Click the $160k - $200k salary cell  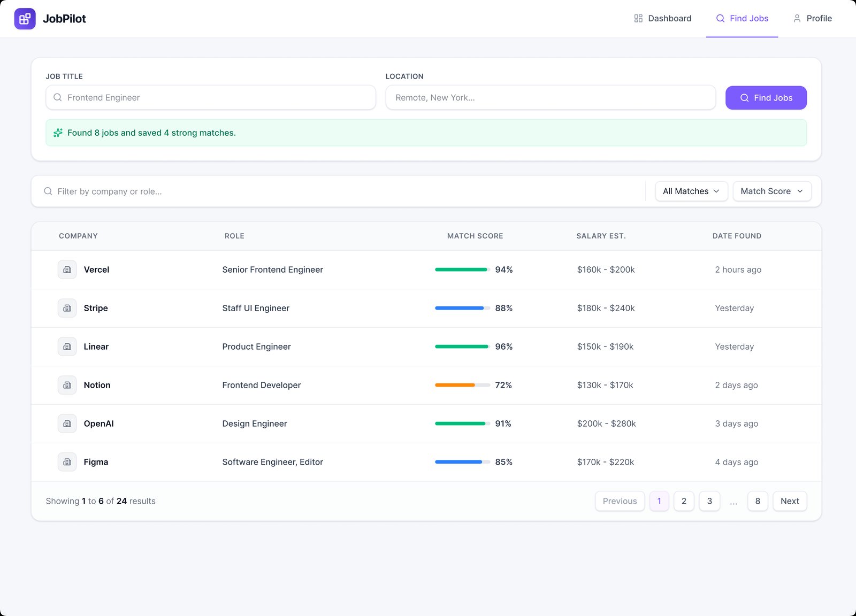tap(606, 269)
